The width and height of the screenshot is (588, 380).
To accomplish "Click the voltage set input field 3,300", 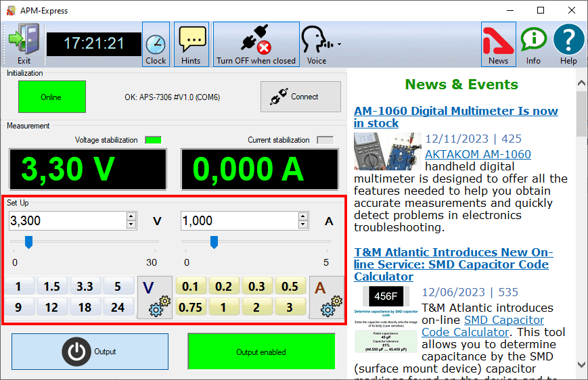I will [x=68, y=220].
